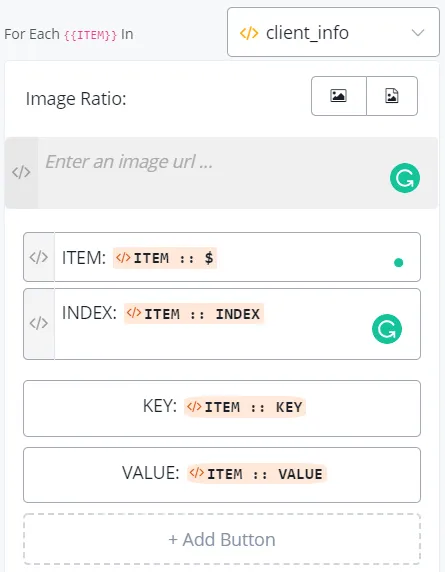Select the KEY button row
445x572 pixels.
click(x=222, y=408)
